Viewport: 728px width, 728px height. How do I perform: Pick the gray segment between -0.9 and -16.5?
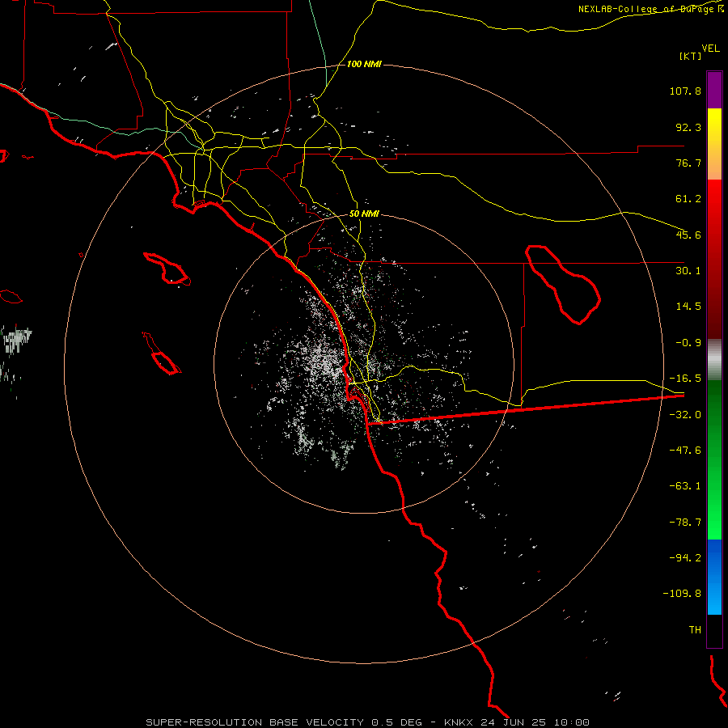click(714, 360)
